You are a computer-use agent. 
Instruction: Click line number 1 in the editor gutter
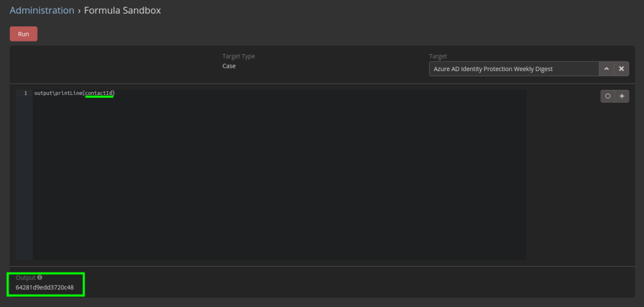click(25, 93)
